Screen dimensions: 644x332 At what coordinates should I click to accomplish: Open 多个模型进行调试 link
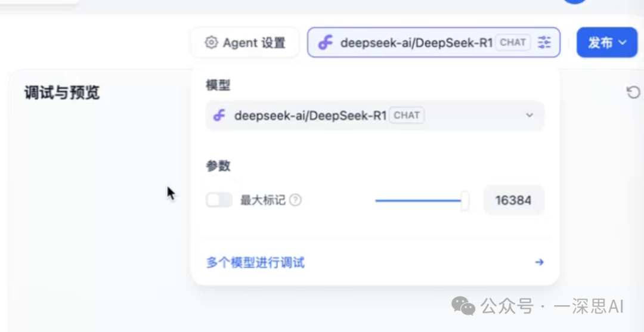[x=255, y=262]
